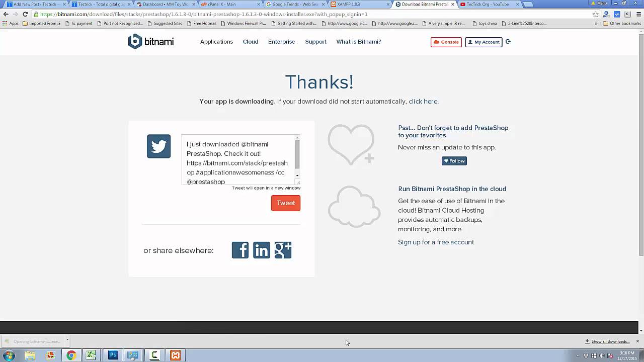Share on Google Plus icon
Image resolution: width=644 pixels, height=362 pixels.
point(283,250)
